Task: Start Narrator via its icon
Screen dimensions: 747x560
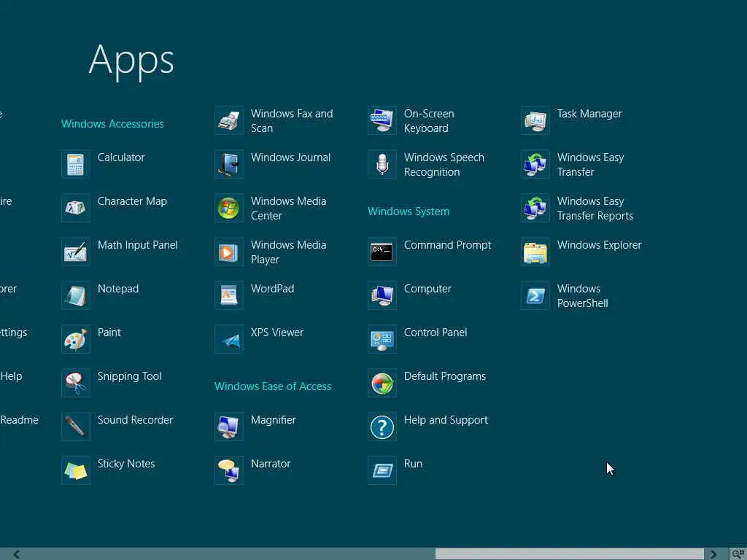Action: tap(229, 471)
